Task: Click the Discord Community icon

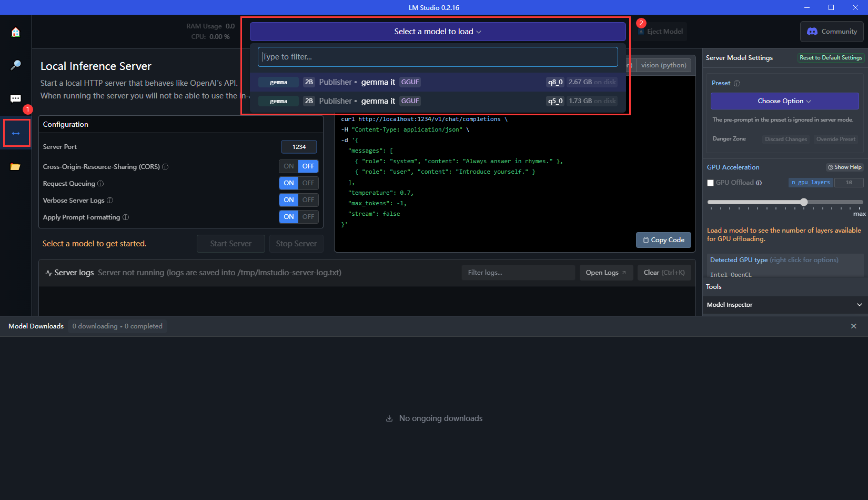Action: click(x=812, y=32)
